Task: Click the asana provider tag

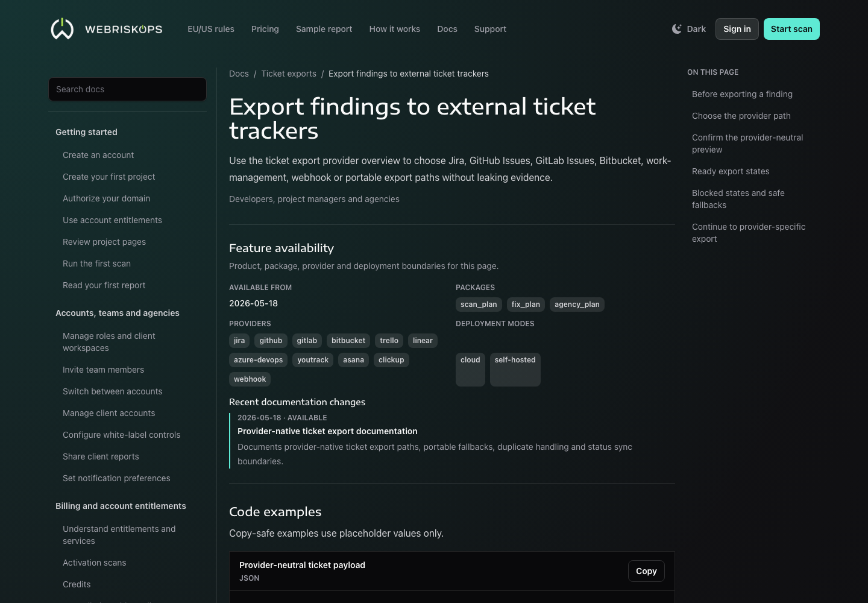Action: point(353,360)
